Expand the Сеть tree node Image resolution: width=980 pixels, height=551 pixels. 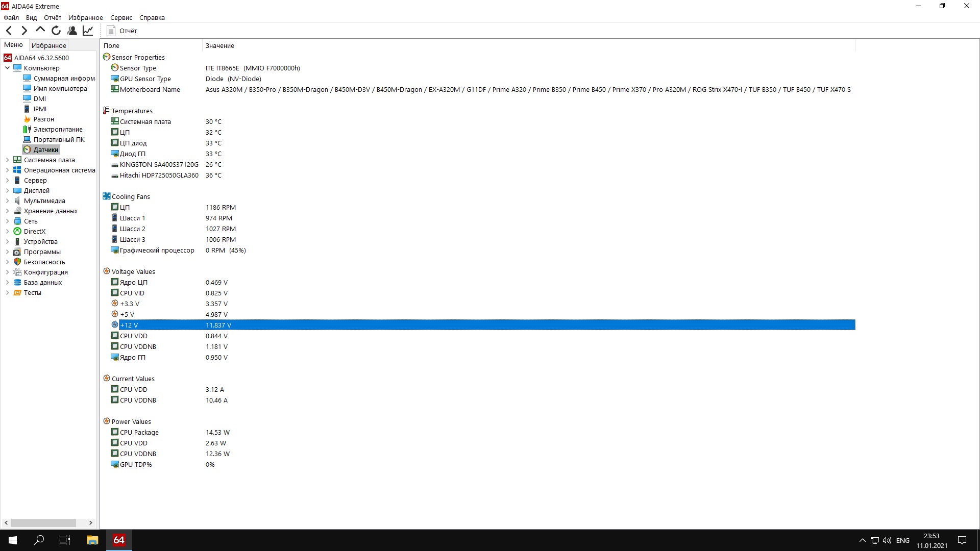tap(7, 221)
